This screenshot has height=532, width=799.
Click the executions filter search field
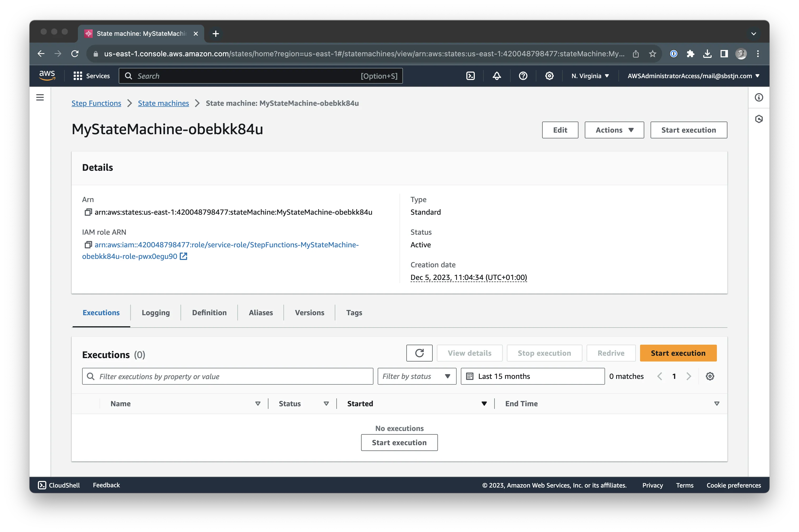pos(227,376)
